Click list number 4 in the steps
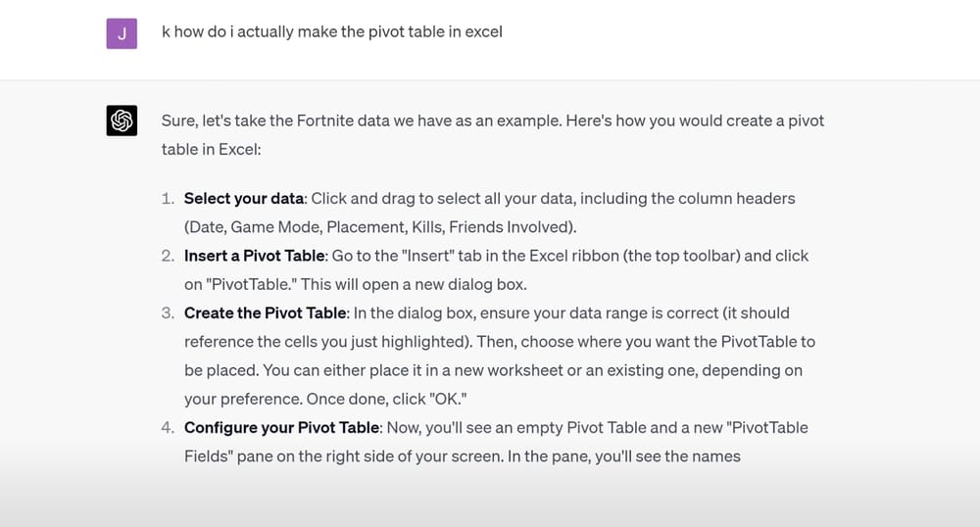 pyautogui.click(x=168, y=427)
